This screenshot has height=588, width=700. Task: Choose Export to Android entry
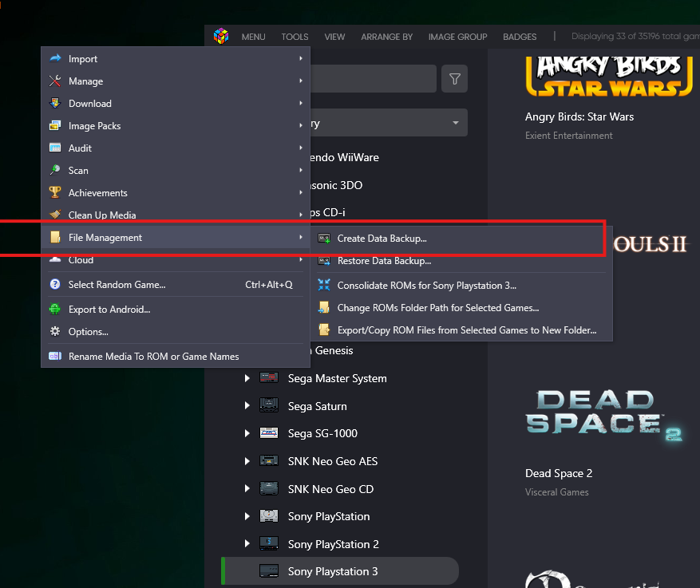pyautogui.click(x=176, y=310)
